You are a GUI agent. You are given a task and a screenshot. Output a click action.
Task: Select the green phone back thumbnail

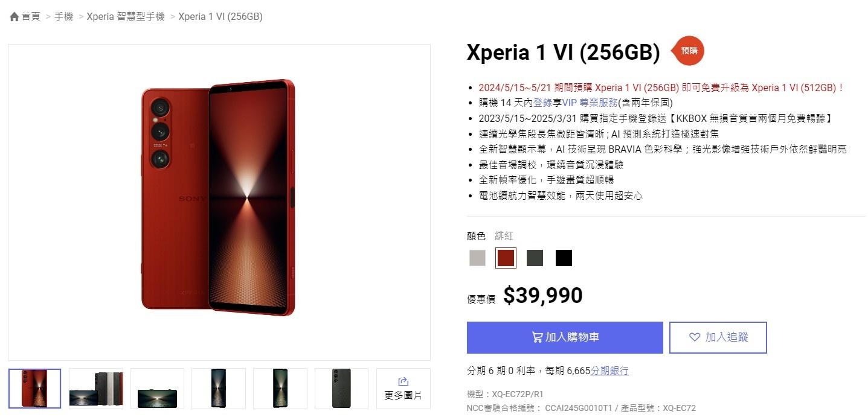point(341,389)
